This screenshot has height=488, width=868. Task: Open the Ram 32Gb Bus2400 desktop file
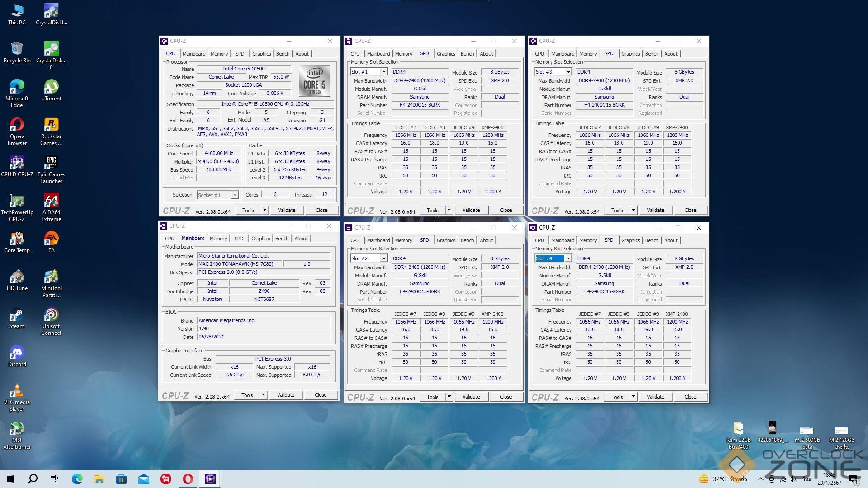coord(738,429)
